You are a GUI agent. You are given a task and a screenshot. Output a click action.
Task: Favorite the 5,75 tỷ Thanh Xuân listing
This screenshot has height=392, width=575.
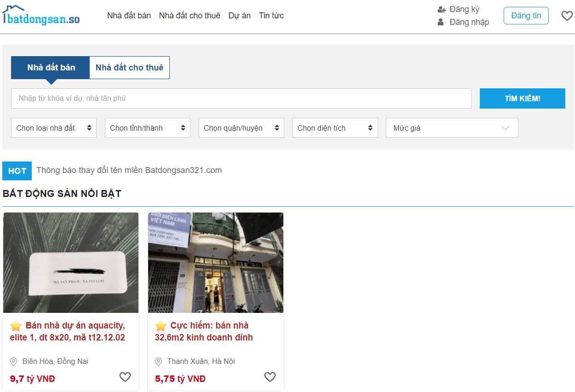tap(270, 377)
